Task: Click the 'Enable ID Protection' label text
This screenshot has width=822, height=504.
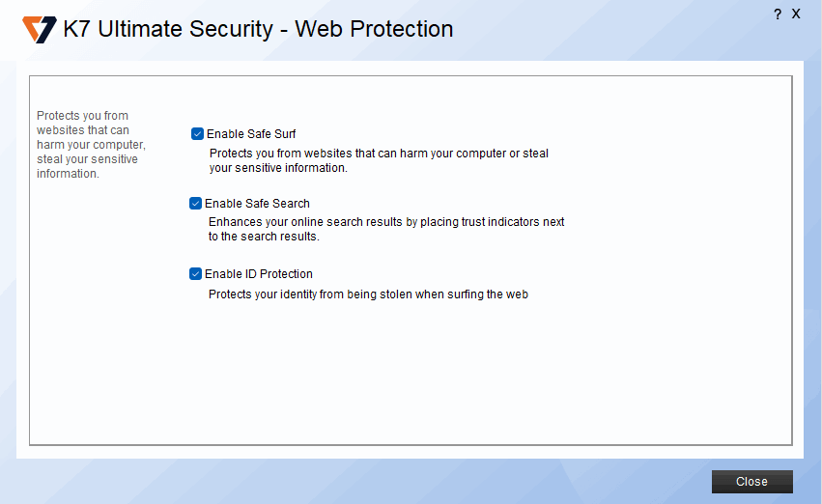Action: [x=259, y=274]
